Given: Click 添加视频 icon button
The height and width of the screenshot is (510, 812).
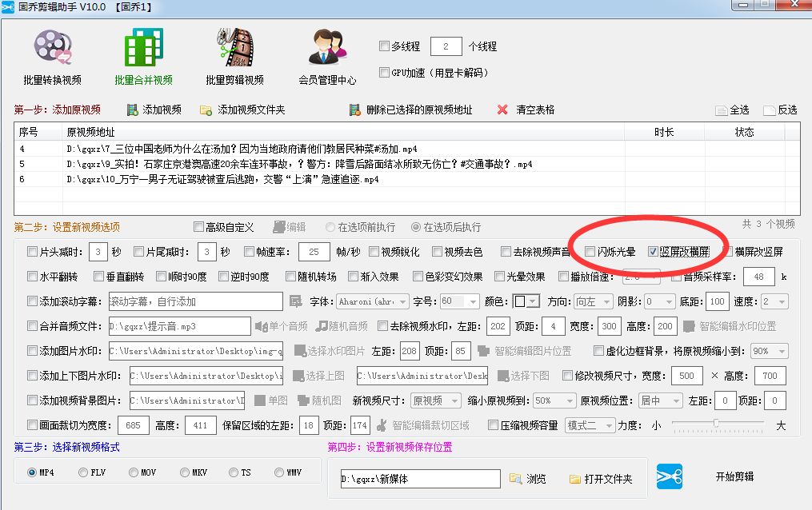Looking at the screenshot, I should [133, 110].
